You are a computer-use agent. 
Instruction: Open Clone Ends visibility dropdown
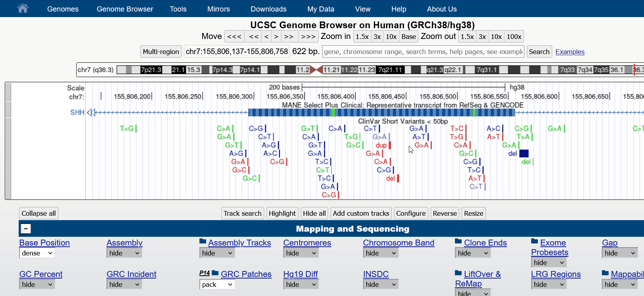(x=473, y=253)
